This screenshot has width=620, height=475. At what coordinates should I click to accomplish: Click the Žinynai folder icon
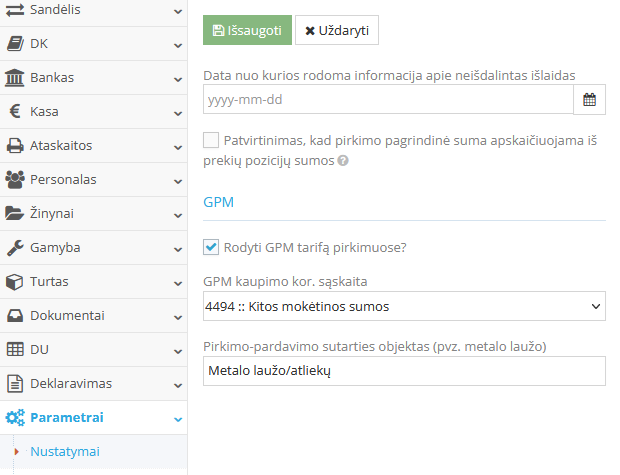[15, 214]
